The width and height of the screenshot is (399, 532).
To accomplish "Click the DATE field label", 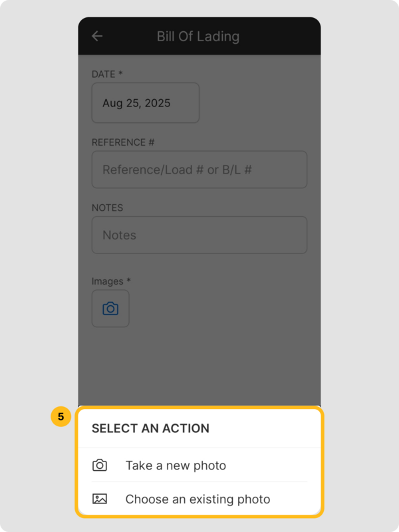I will [104, 74].
